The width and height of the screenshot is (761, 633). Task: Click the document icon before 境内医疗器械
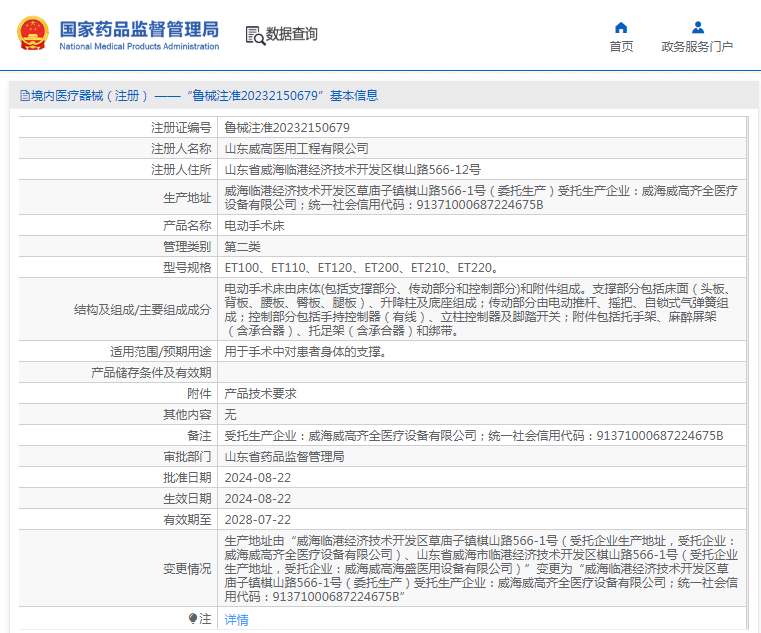tap(25, 96)
